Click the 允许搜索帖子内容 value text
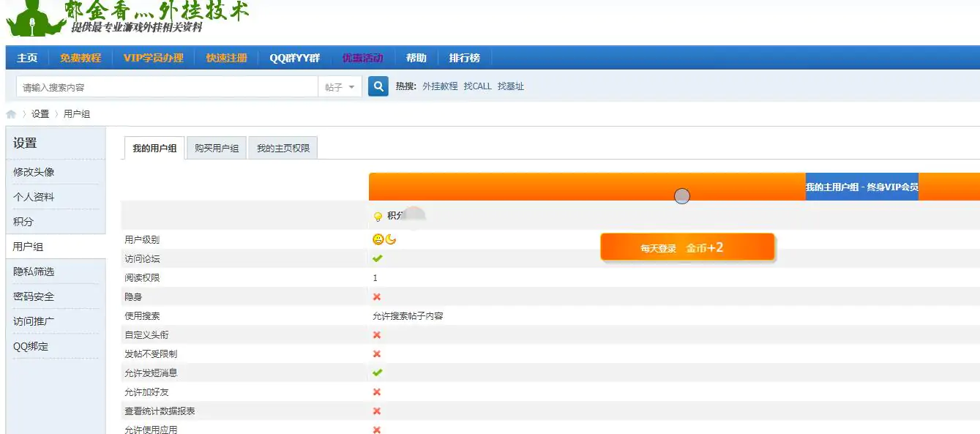980x434 pixels. pos(408,315)
